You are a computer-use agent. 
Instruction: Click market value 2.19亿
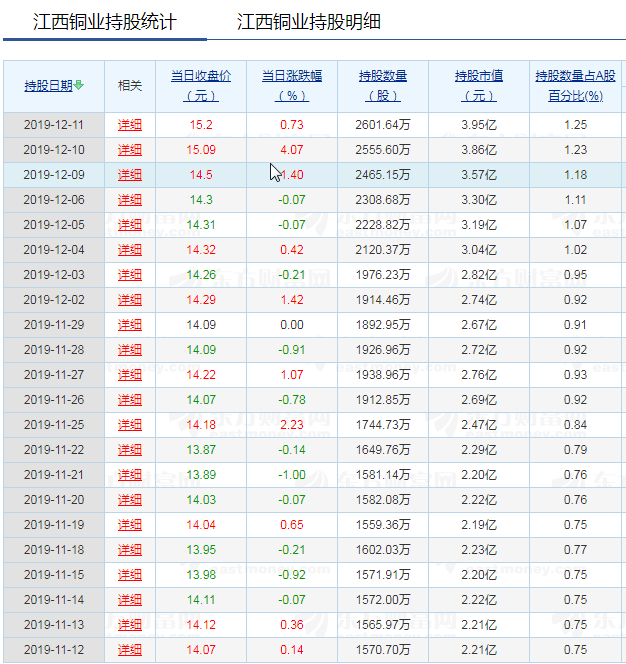pos(479,525)
